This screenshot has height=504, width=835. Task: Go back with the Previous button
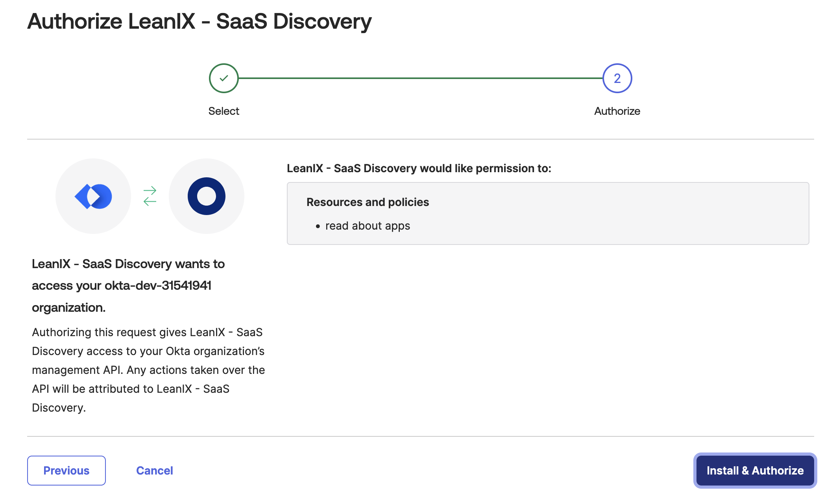point(67,471)
